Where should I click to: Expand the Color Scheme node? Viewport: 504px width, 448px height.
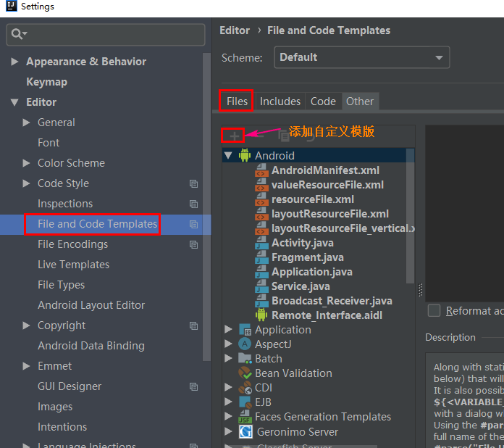pos(26,163)
